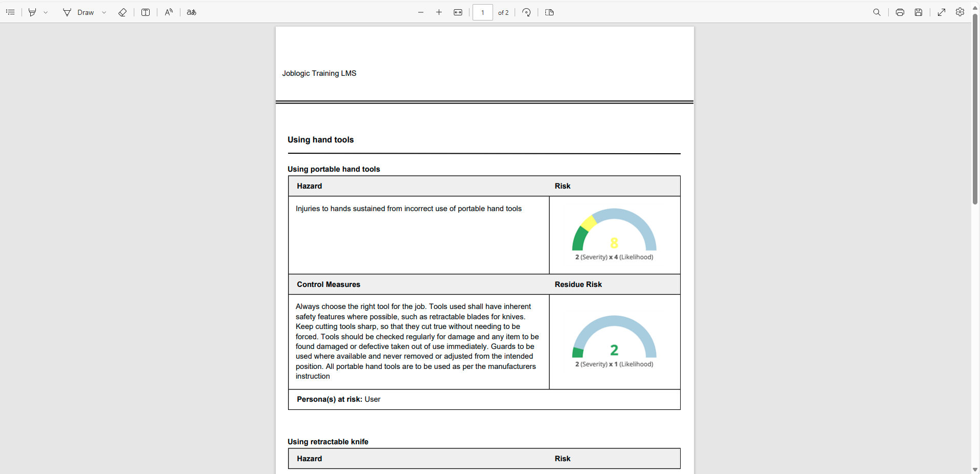Click the 'Using portable hand tools' subheading
The height and width of the screenshot is (474, 980).
[x=334, y=169]
